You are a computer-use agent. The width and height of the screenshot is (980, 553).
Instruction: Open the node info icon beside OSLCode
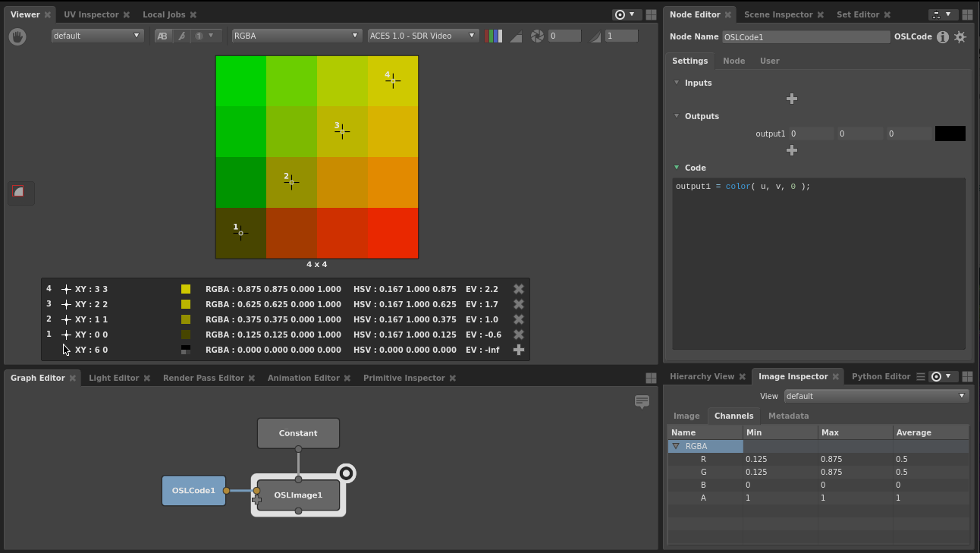click(x=943, y=36)
